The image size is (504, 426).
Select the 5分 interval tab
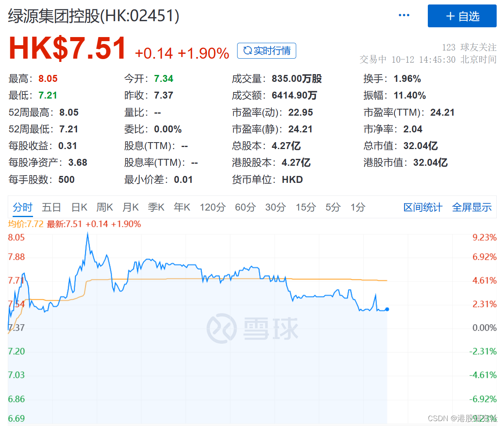333,207
